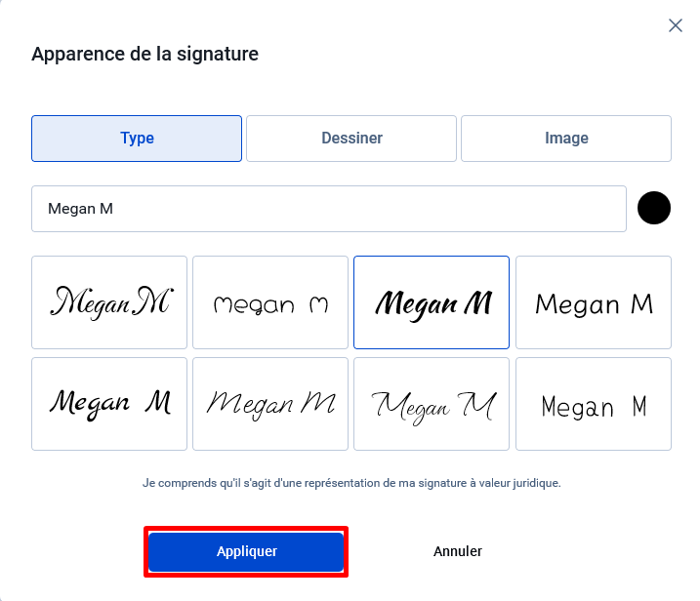Select the narrow monospace-like Megan M style
The image size is (700, 601).
(x=594, y=404)
